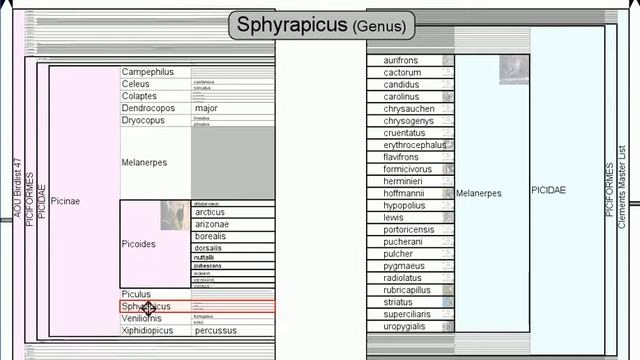Select PICIDAE family in AOU Birdlist

(42, 202)
